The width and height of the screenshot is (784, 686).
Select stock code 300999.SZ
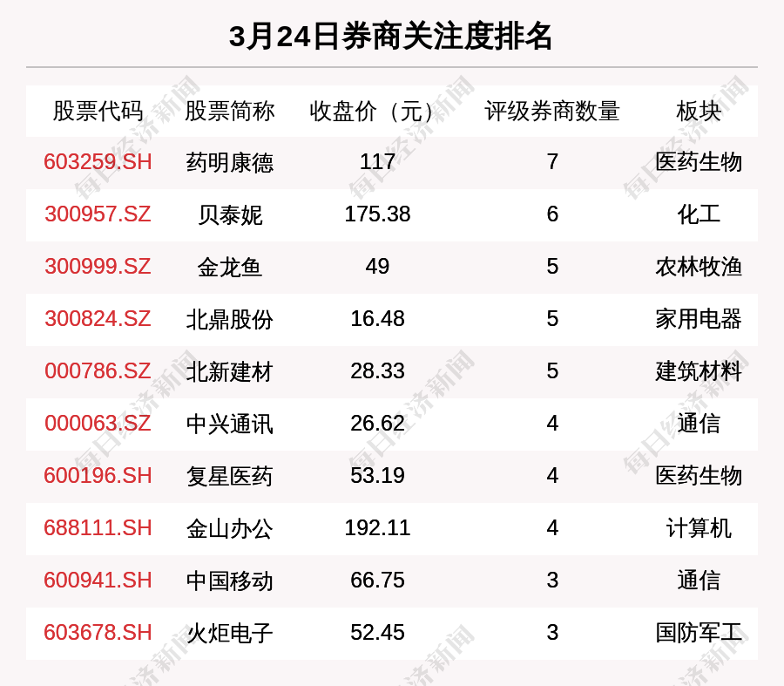(98, 267)
